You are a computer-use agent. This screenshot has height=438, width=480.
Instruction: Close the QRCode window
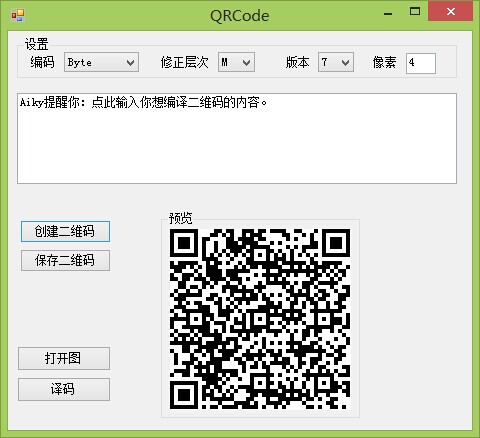tap(451, 12)
